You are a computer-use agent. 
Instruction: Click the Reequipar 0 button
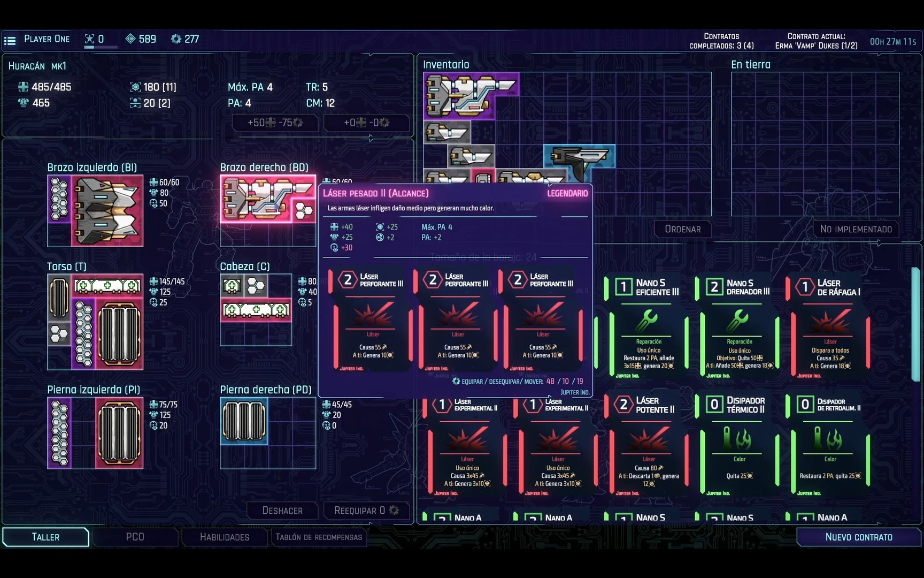[x=366, y=511]
